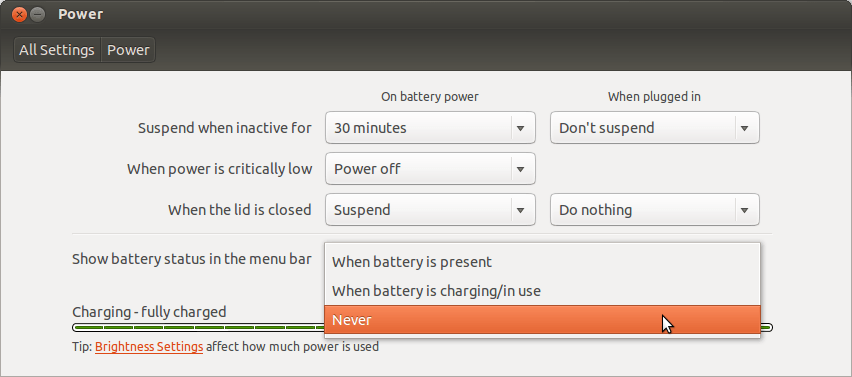Open the Don't suspend dropdown

point(655,128)
